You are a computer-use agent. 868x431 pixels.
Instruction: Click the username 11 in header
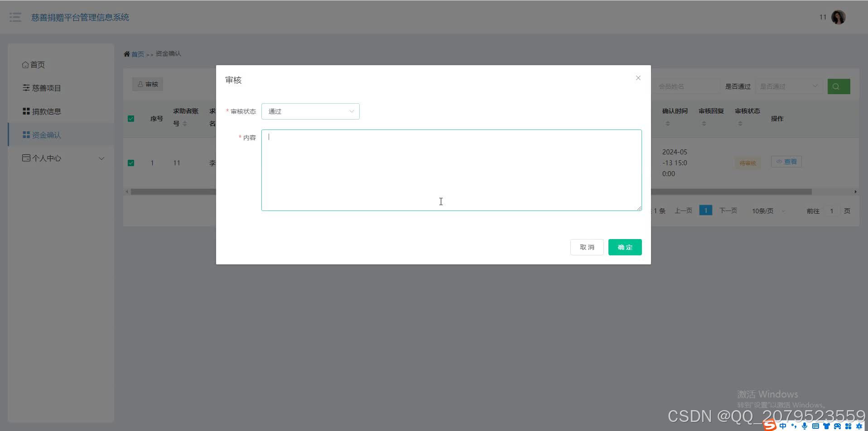pyautogui.click(x=823, y=17)
